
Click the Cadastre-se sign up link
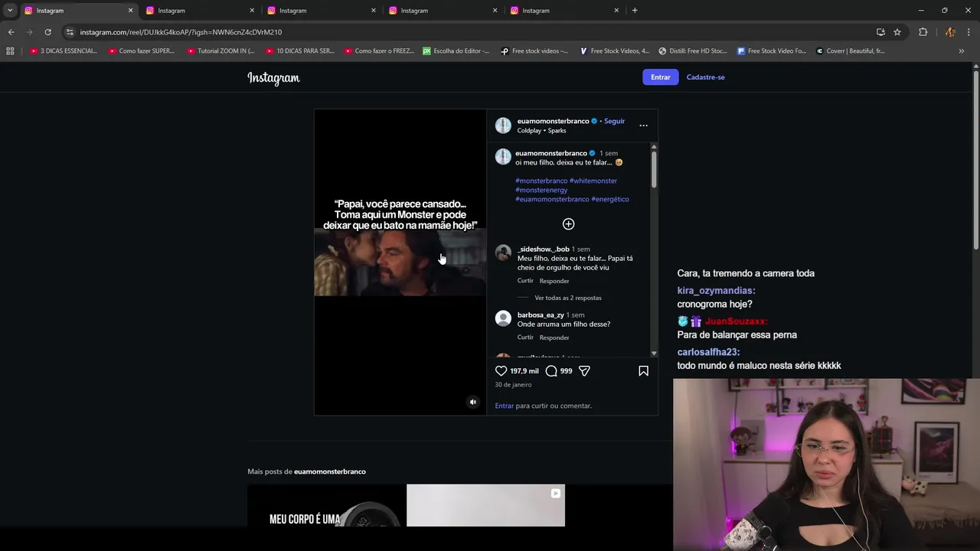tap(705, 77)
